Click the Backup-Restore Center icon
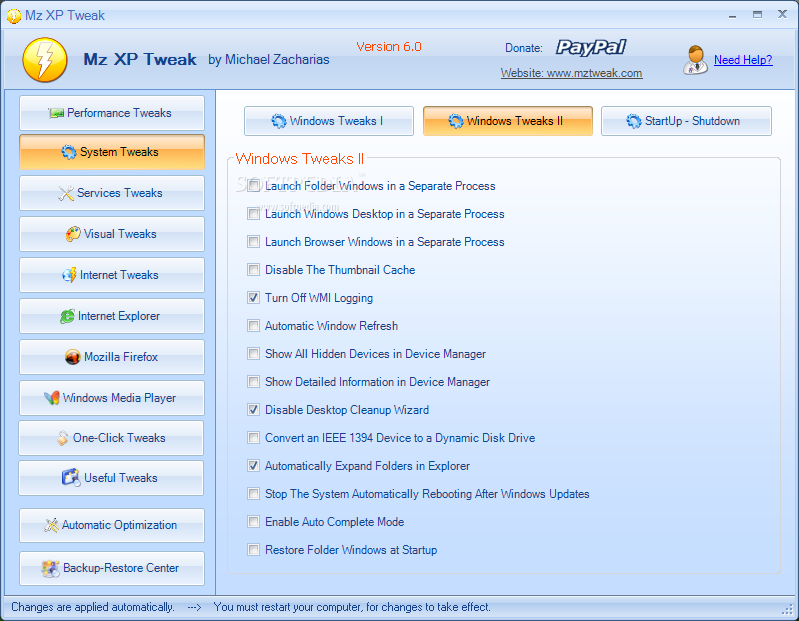The height and width of the screenshot is (621, 799). [50, 568]
